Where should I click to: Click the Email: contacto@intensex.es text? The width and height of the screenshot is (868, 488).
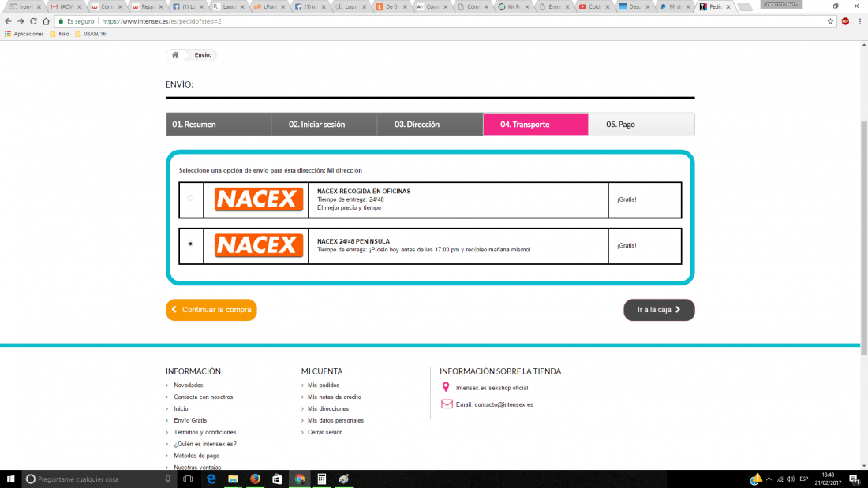tap(494, 404)
